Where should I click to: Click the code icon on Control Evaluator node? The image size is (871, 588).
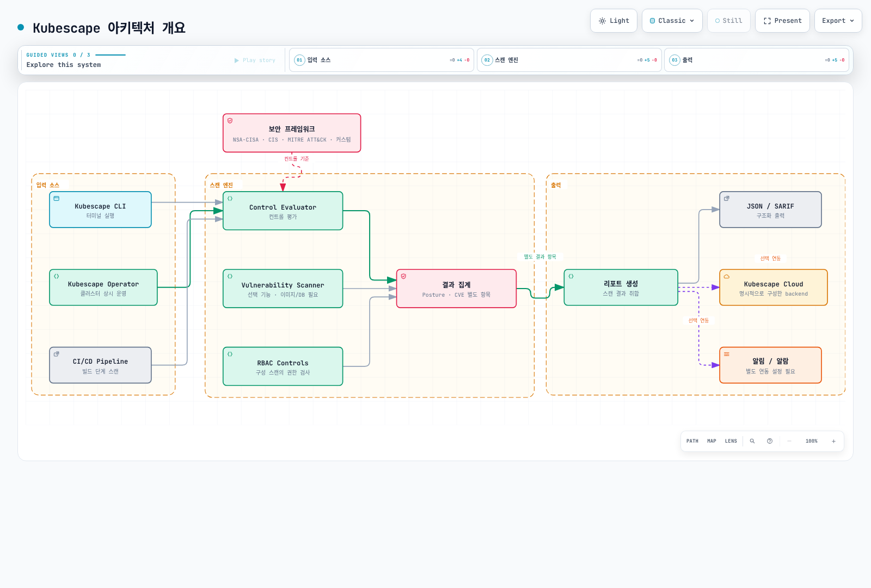pos(230,199)
